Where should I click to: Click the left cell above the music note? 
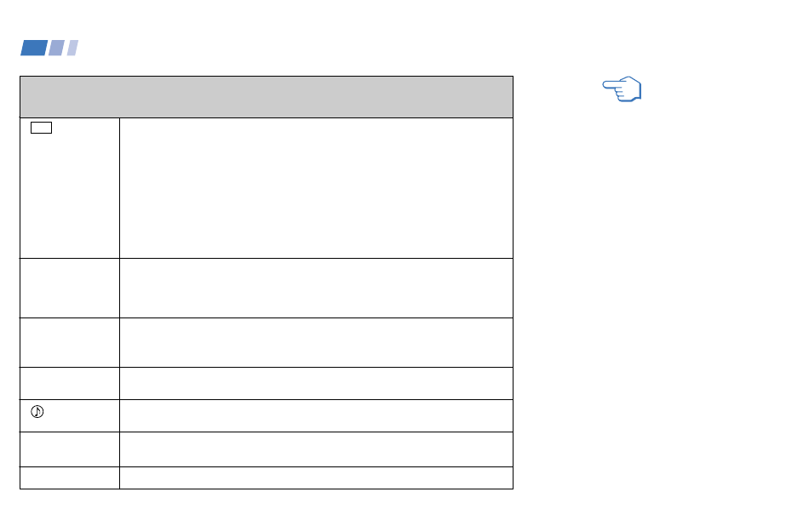70,384
